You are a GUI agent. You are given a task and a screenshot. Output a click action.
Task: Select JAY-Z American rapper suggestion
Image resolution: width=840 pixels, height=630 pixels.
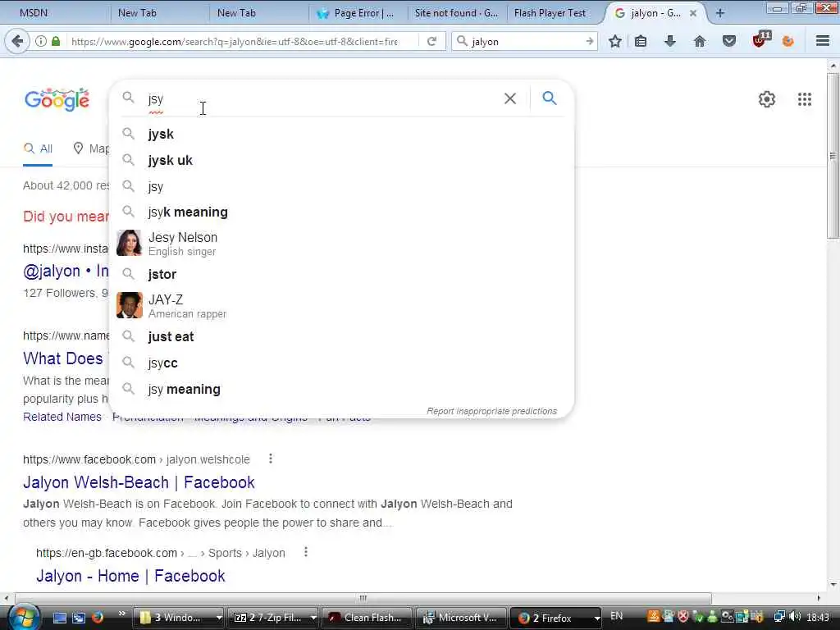pos(342,305)
